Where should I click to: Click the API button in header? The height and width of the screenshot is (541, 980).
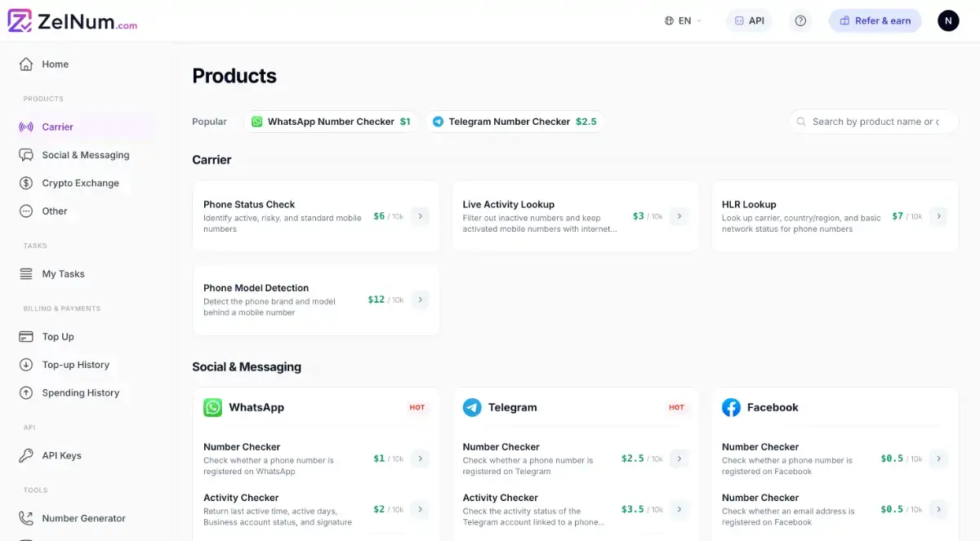click(x=749, y=21)
